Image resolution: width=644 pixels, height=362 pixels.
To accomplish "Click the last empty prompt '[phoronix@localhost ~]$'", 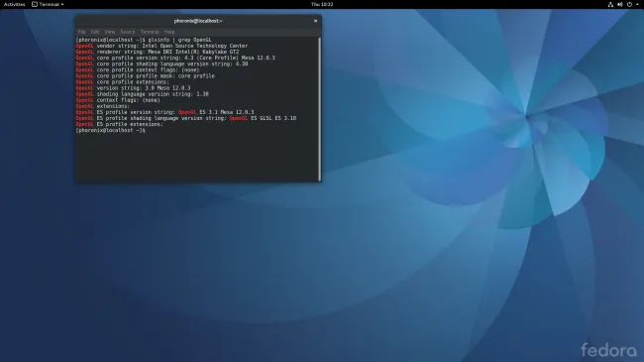I will [111, 130].
